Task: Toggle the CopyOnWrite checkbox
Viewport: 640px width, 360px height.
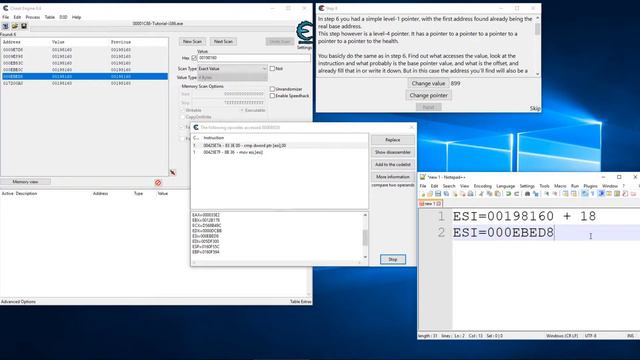Action: (x=182, y=117)
